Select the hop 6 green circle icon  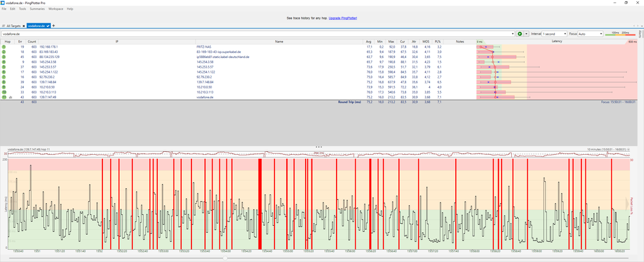[4, 72]
